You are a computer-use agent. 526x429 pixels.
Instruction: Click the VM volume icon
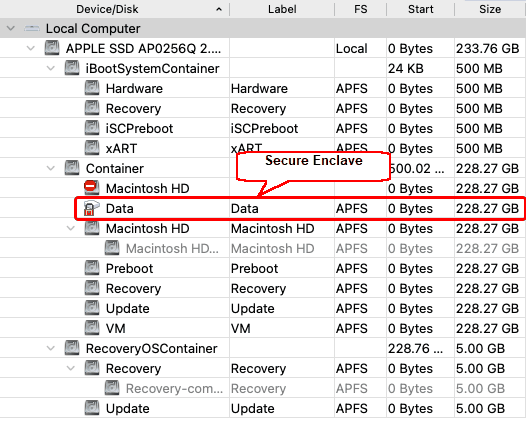click(x=92, y=328)
